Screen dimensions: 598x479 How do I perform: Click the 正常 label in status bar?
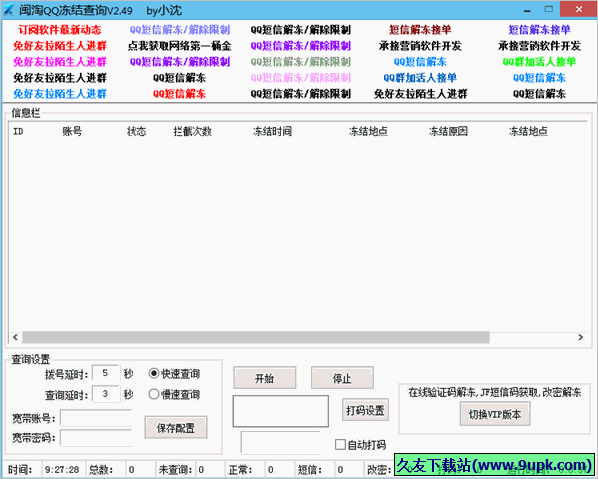tap(240, 469)
